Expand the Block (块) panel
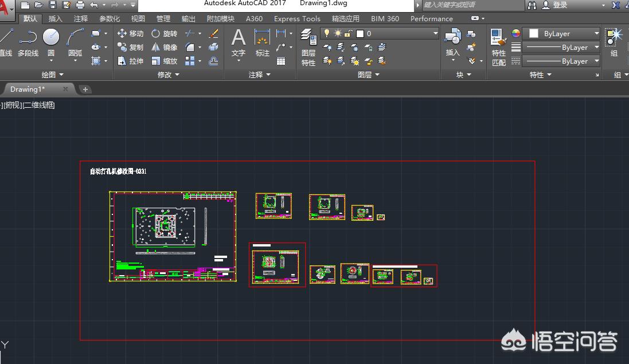The image size is (629, 364). (x=463, y=75)
